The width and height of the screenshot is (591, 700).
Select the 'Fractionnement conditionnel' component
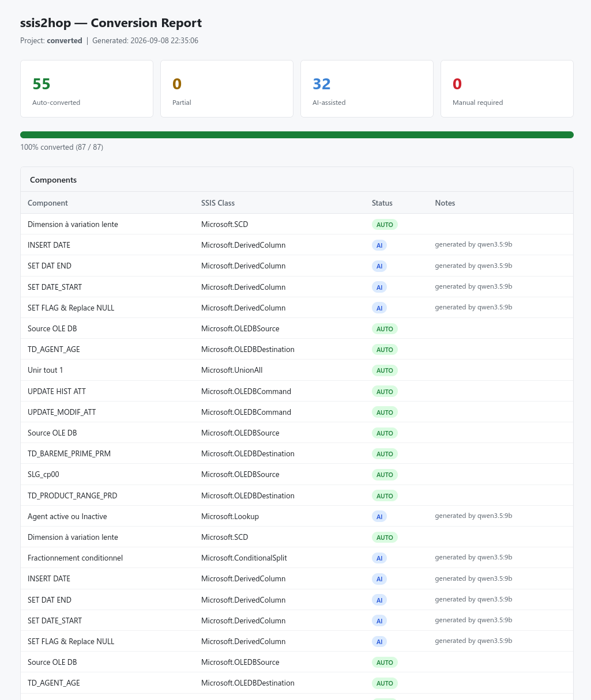(x=75, y=558)
